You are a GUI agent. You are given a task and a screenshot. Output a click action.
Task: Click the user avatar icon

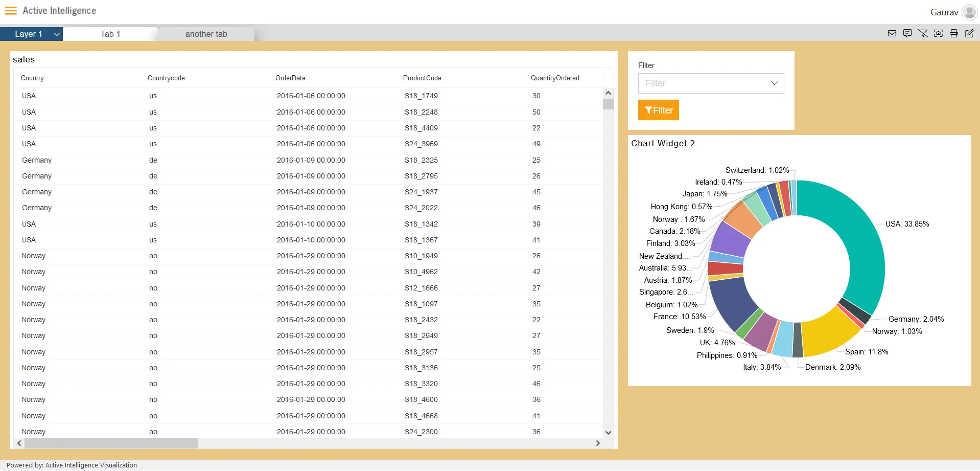(x=969, y=12)
